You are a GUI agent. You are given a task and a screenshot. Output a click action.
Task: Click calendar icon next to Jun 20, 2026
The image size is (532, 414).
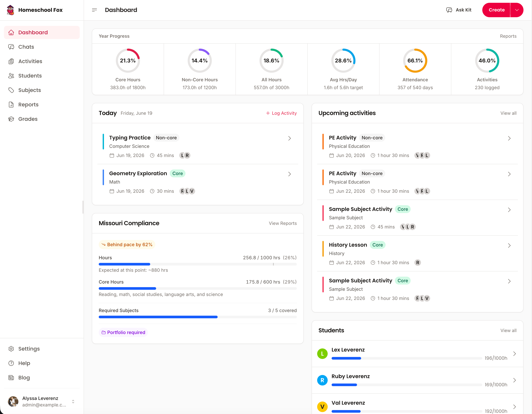tap(332, 156)
